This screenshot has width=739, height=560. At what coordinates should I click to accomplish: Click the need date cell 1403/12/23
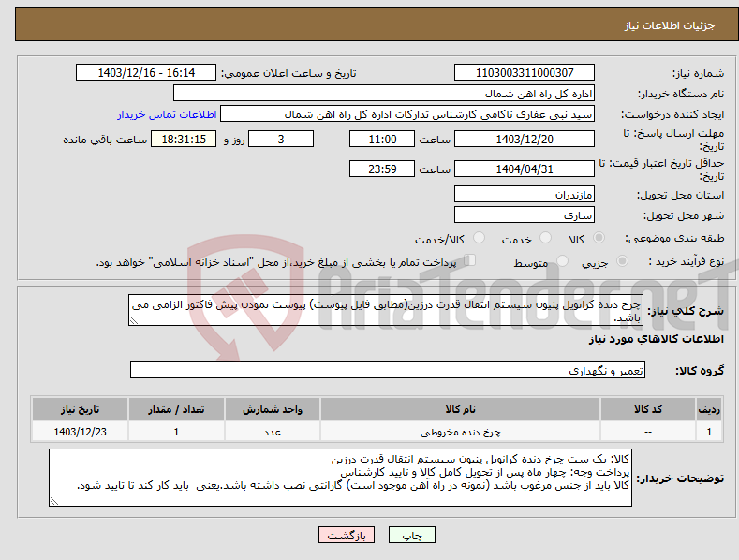[x=81, y=432]
